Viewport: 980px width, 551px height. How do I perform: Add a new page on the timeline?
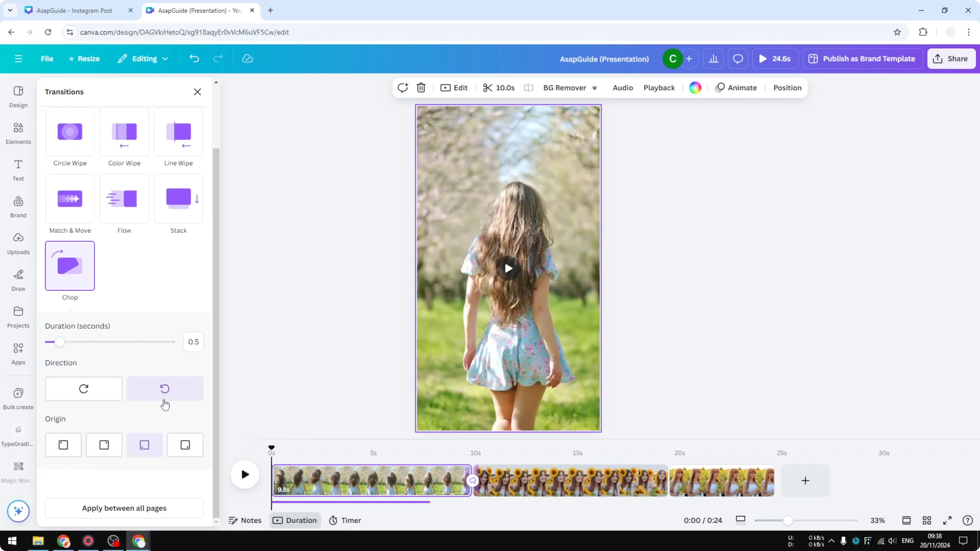click(805, 481)
